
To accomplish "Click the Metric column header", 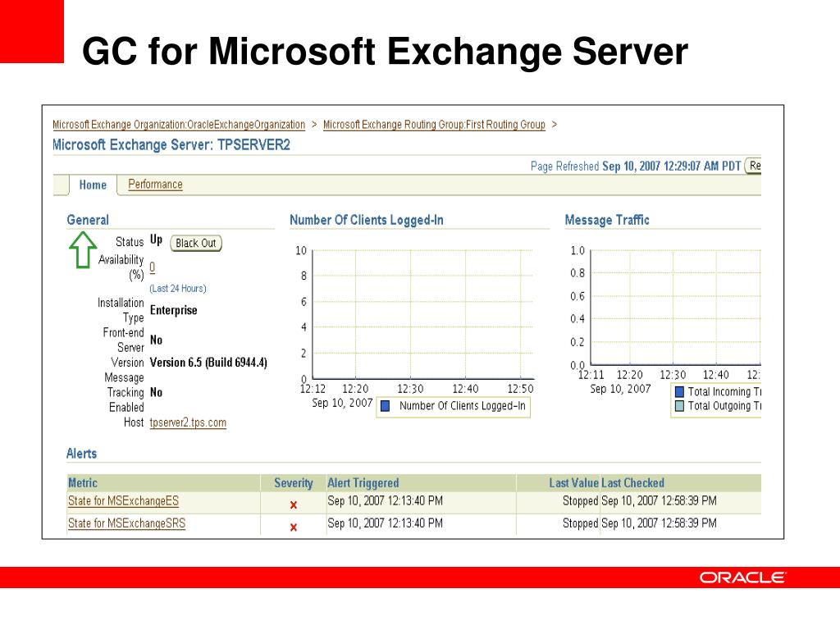I will pos(83,482).
